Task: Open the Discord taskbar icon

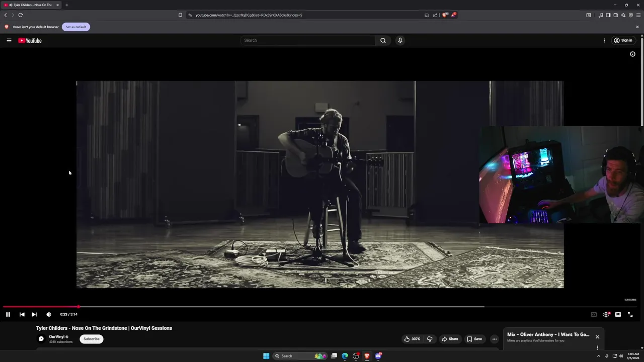Action: pos(378,356)
